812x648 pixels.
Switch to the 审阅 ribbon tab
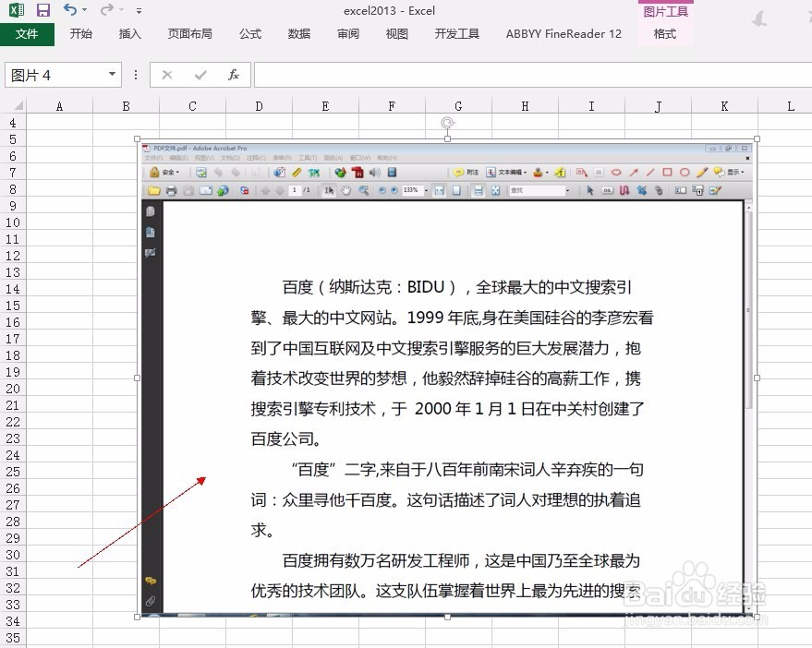[348, 34]
